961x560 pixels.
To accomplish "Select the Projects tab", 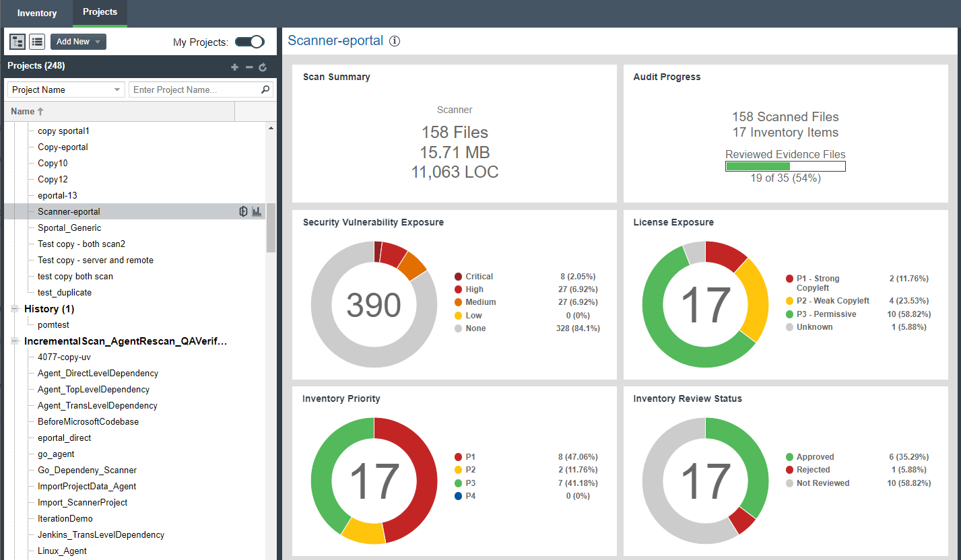I will click(100, 11).
